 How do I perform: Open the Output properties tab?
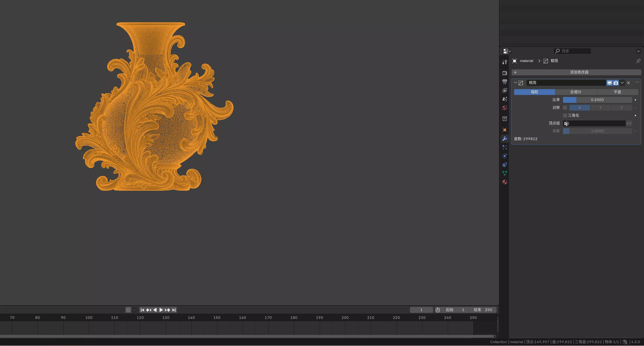pos(505,82)
